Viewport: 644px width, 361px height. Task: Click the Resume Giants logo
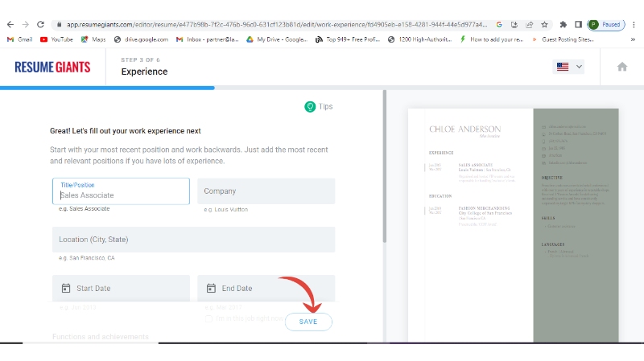[52, 68]
